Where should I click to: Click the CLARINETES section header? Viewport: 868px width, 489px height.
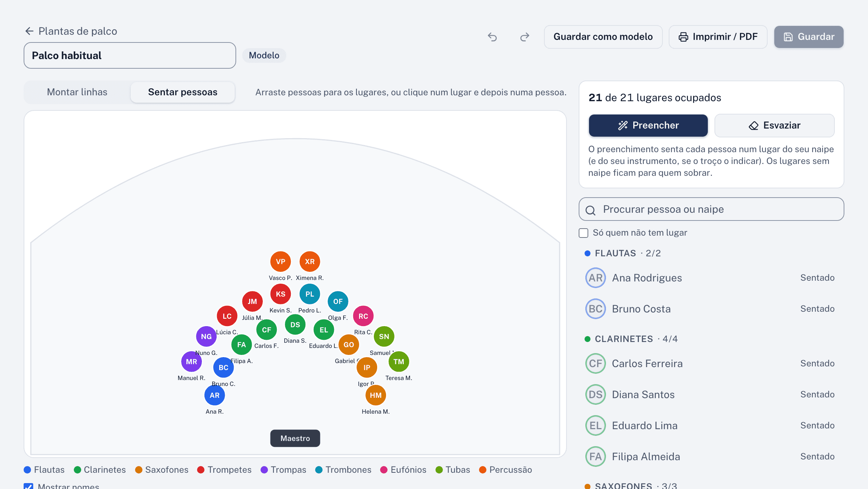click(632, 339)
